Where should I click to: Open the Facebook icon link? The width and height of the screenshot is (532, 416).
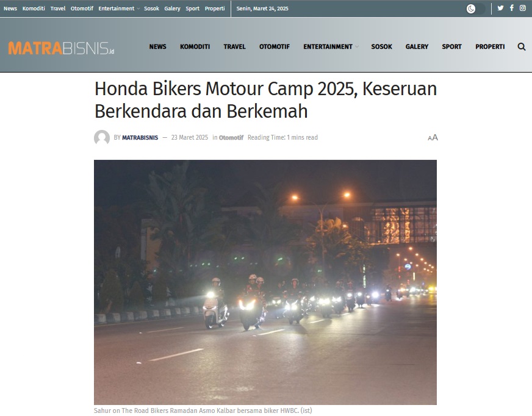coord(512,8)
